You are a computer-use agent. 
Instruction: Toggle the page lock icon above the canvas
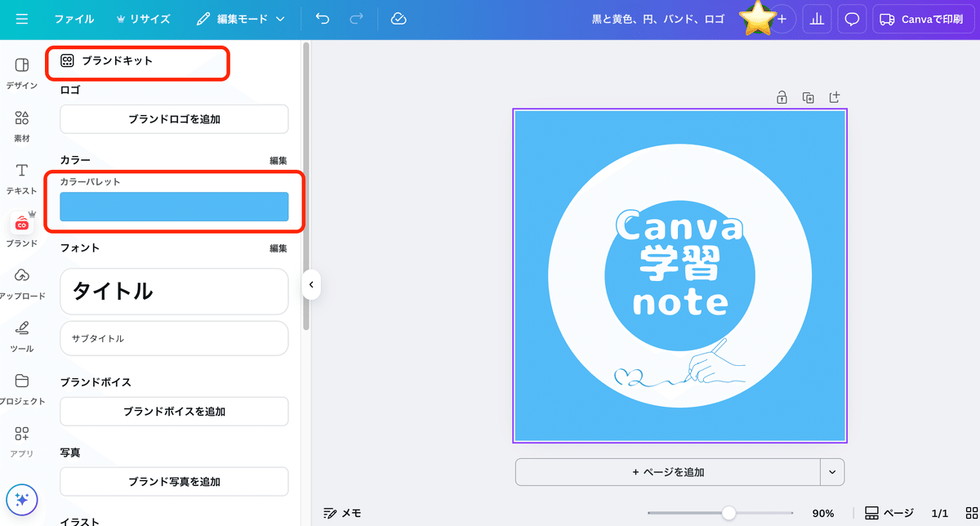781,96
